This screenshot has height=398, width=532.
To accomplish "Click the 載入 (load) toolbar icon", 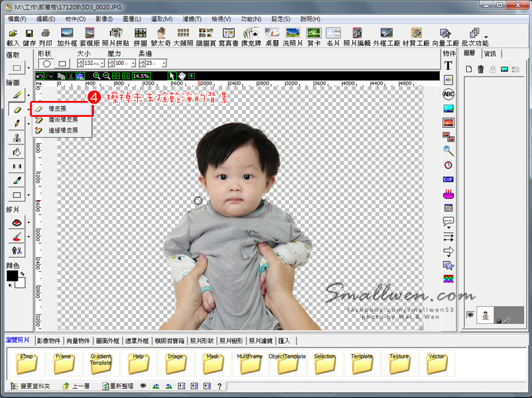I will (x=12, y=38).
